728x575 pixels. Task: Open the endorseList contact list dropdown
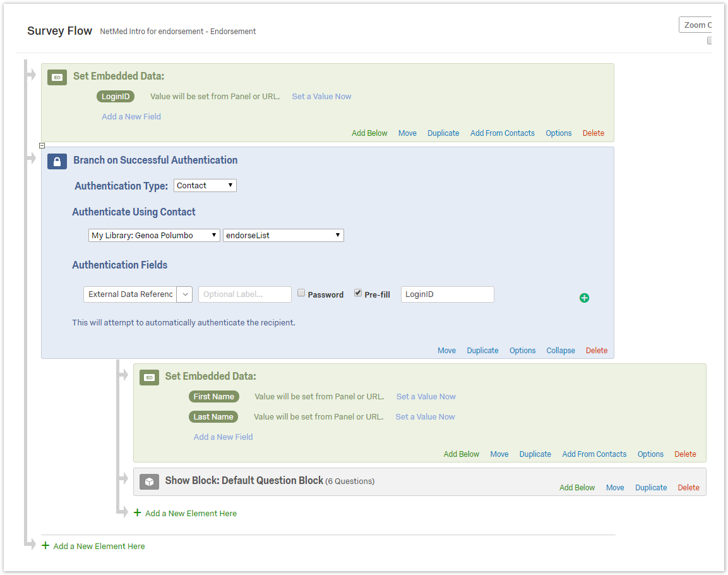point(283,235)
